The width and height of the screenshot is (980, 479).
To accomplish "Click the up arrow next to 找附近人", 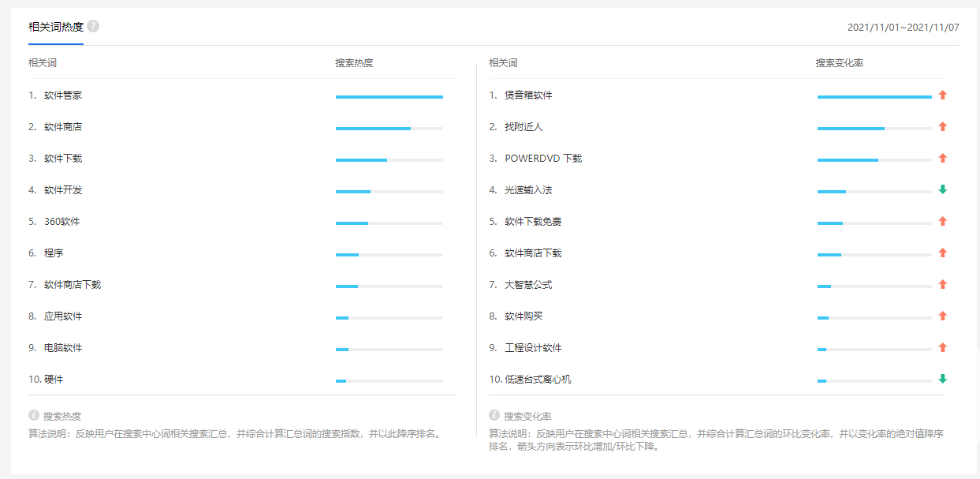I will point(943,126).
